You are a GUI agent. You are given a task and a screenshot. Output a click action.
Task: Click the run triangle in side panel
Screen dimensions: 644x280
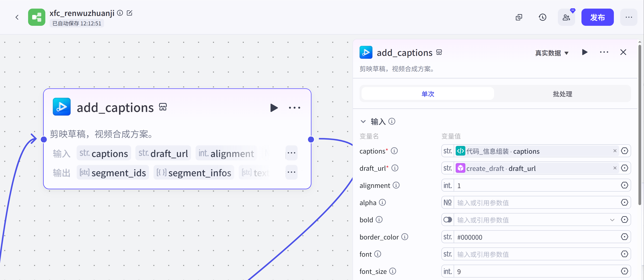585,52
